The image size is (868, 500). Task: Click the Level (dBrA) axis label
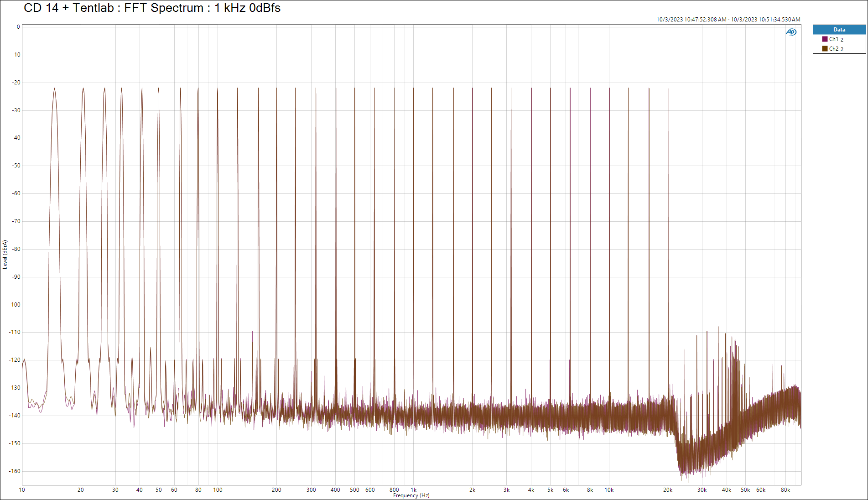(x=5, y=254)
